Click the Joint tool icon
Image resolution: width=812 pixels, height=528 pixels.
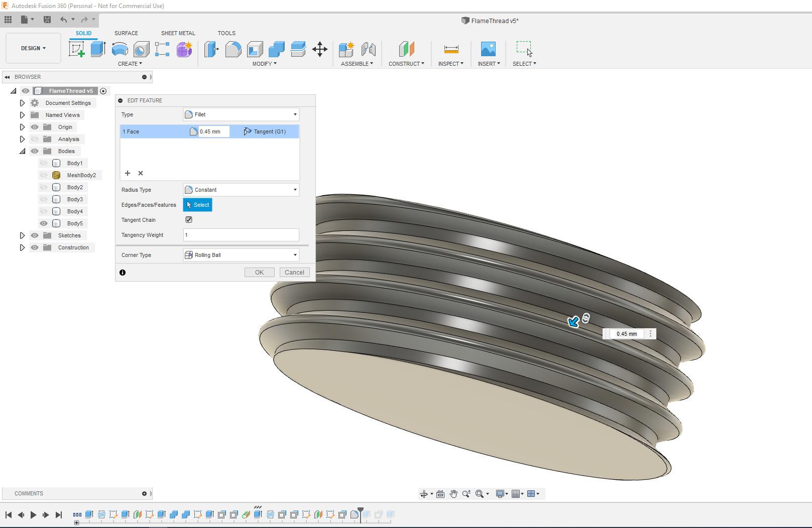pos(369,49)
